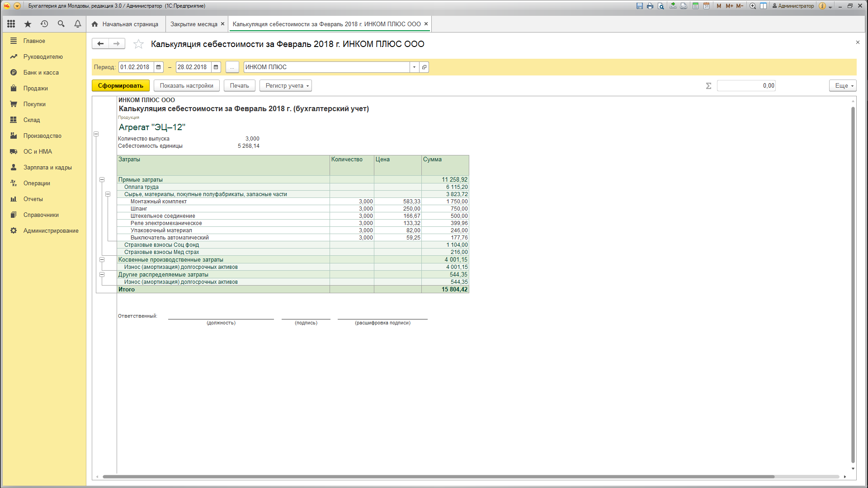Image resolution: width=868 pixels, height=488 pixels.
Task: Click the save icon in the title bar
Action: (639, 6)
